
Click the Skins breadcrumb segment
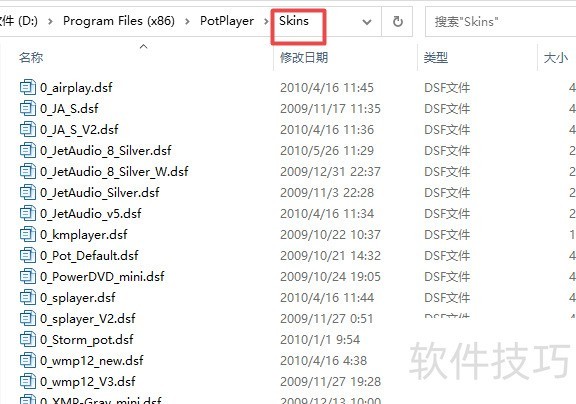(294, 21)
